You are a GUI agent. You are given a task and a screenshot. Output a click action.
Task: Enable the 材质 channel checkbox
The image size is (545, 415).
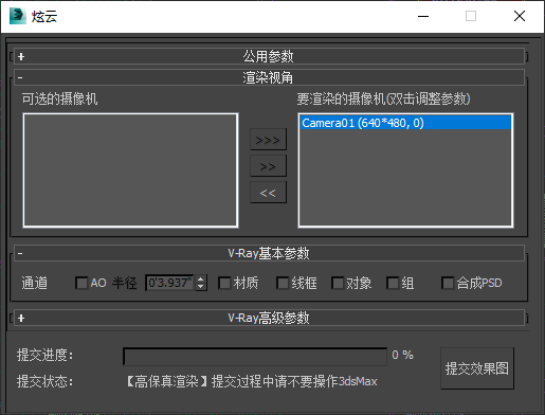click(x=225, y=283)
